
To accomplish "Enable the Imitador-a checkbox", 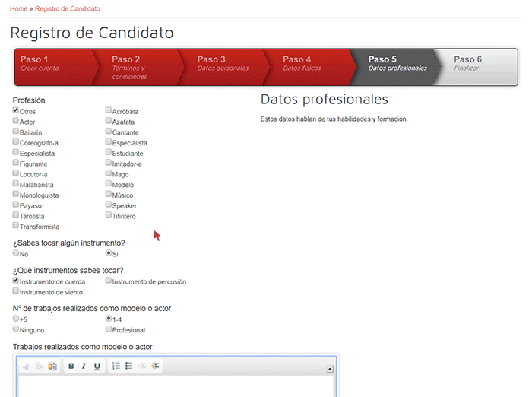I will 108,163.
